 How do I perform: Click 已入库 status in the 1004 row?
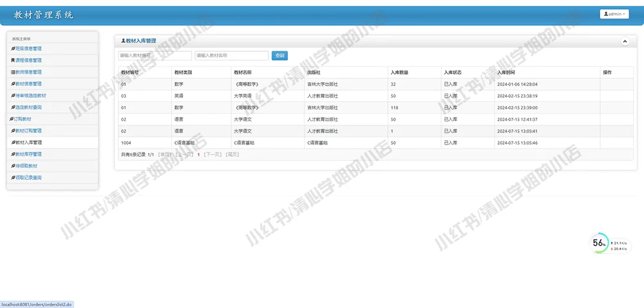pyautogui.click(x=451, y=143)
